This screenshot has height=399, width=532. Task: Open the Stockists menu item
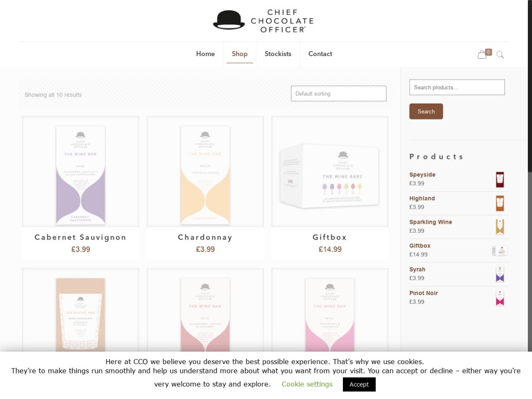278,54
